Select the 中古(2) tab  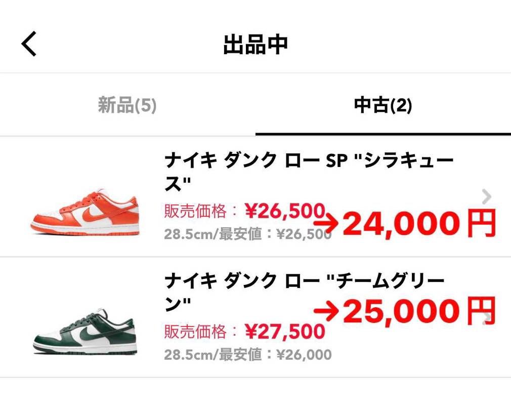[x=383, y=106]
